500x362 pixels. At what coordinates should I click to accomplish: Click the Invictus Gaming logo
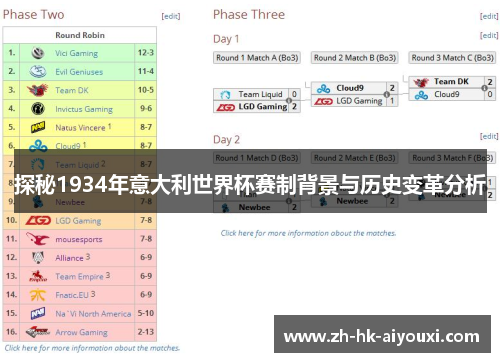coord(38,109)
